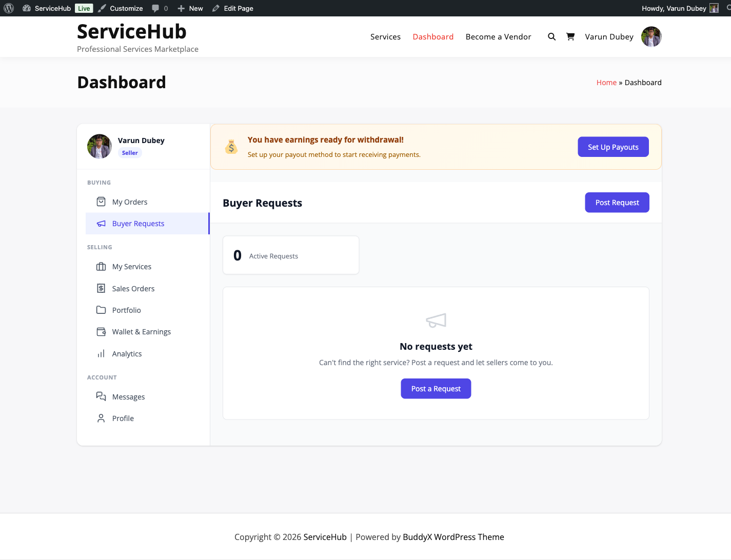Open the Services menu in header

pos(385,36)
